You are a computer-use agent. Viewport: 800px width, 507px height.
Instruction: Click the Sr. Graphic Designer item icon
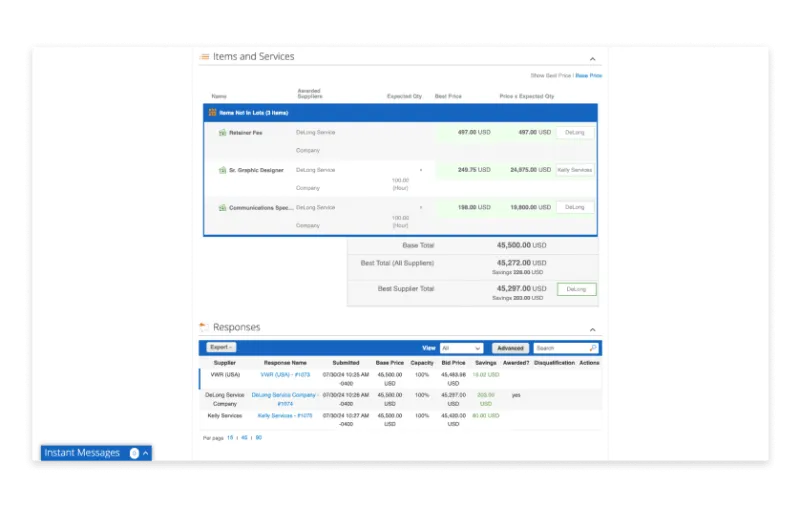coord(222,170)
